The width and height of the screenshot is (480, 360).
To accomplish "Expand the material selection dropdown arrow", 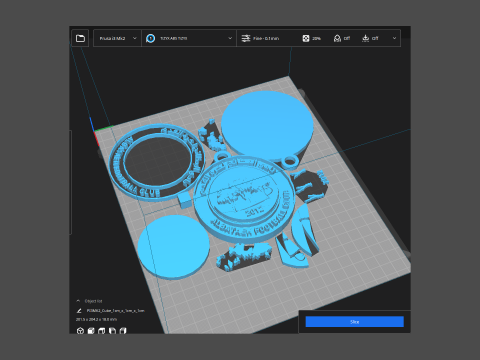I will 230,38.
